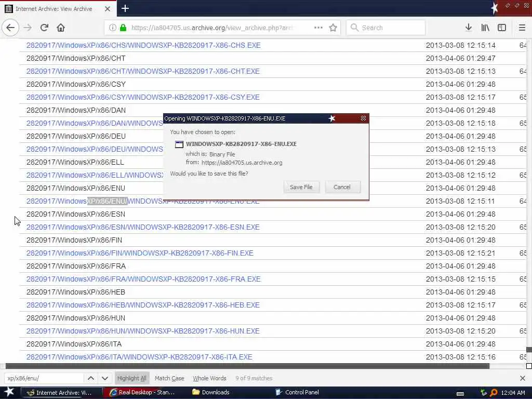Open a new tab with the plus button

coord(125,8)
